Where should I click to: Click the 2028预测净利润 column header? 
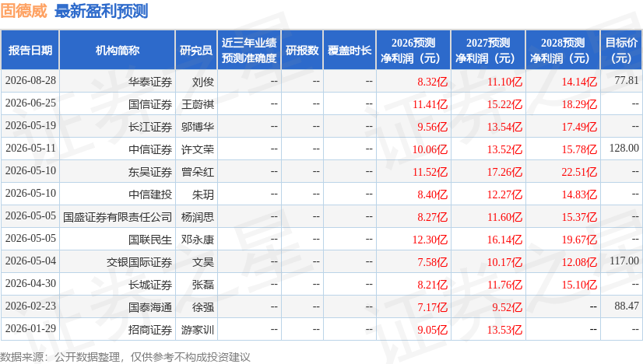click(x=563, y=50)
